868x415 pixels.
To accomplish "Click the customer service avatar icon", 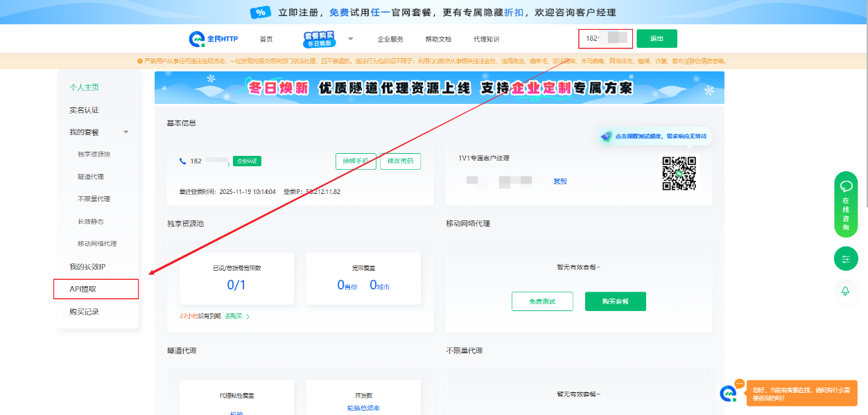I will (x=728, y=393).
